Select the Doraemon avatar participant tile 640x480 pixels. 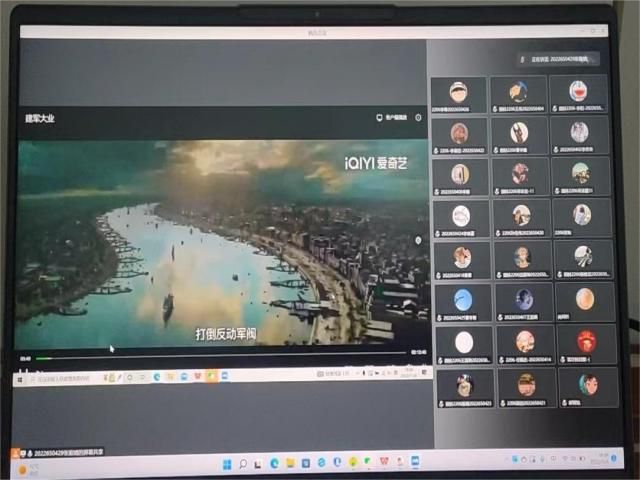tap(580, 92)
